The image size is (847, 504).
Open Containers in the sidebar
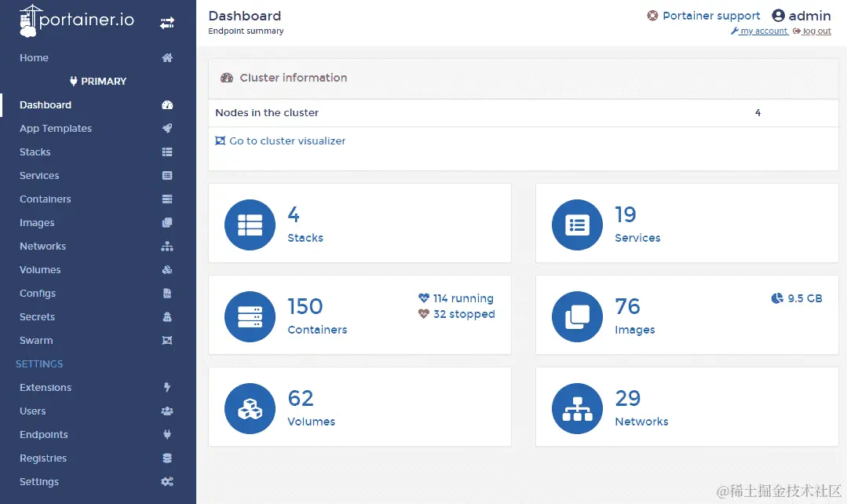click(46, 199)
